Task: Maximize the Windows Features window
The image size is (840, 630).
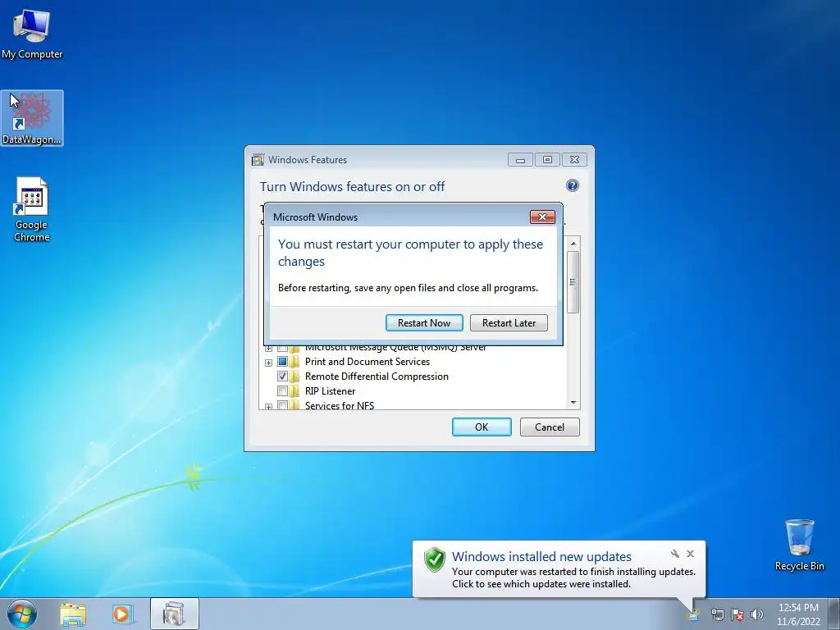Action: 547,160
